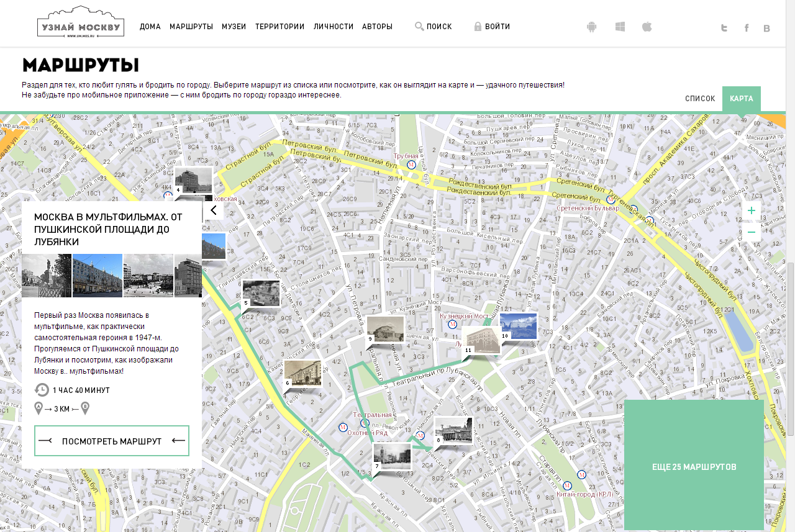The width and height of the screenshot is (795, 532).
Task: Collapse the route info panel arrow
Action: tap(213, 210)
